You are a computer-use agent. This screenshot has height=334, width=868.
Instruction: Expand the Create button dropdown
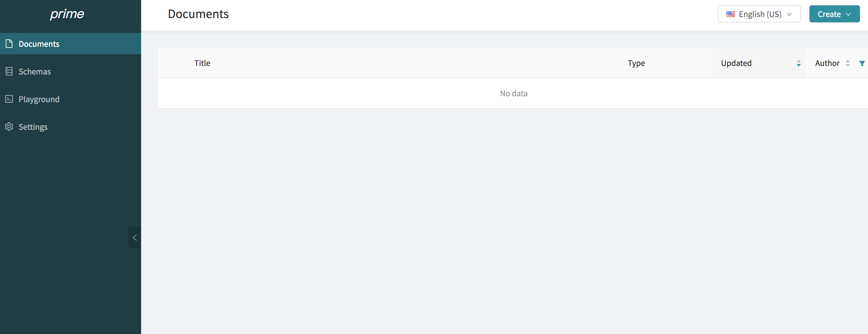pos(849,14)
